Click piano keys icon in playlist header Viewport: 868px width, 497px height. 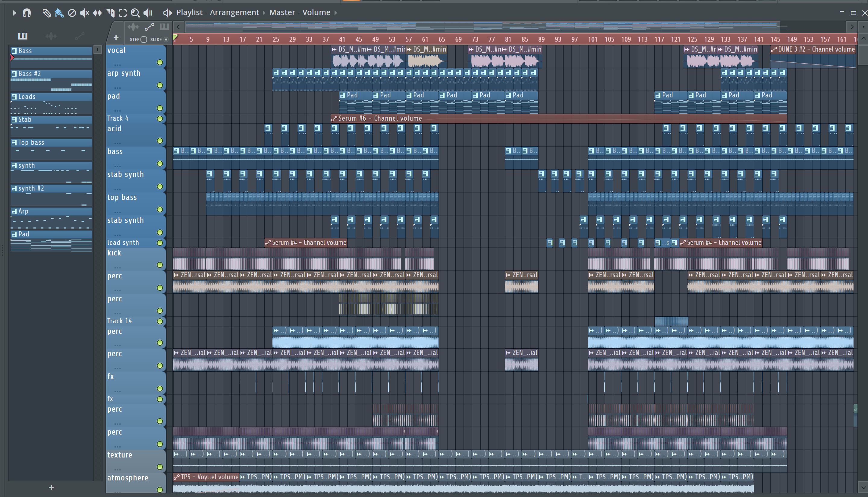pyautogui.click(x=164, y=27)
